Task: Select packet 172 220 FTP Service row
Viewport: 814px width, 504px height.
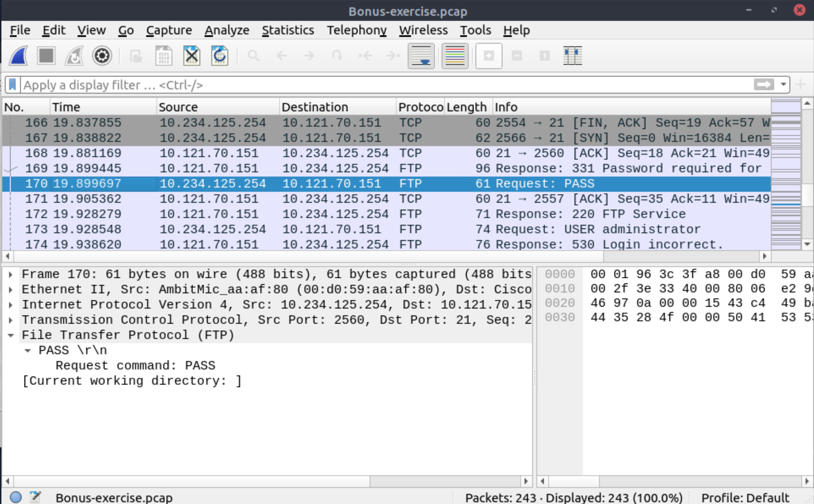Action: coord(387,214)
